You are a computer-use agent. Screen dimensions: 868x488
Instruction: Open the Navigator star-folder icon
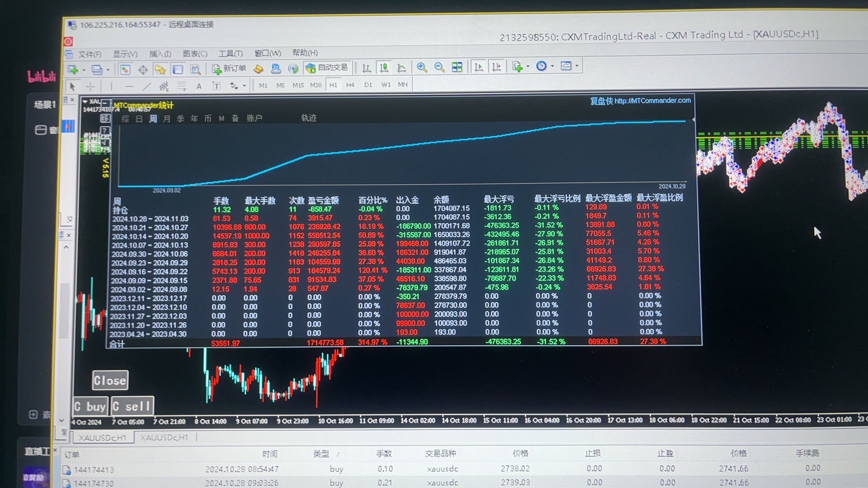coord(160,70)
